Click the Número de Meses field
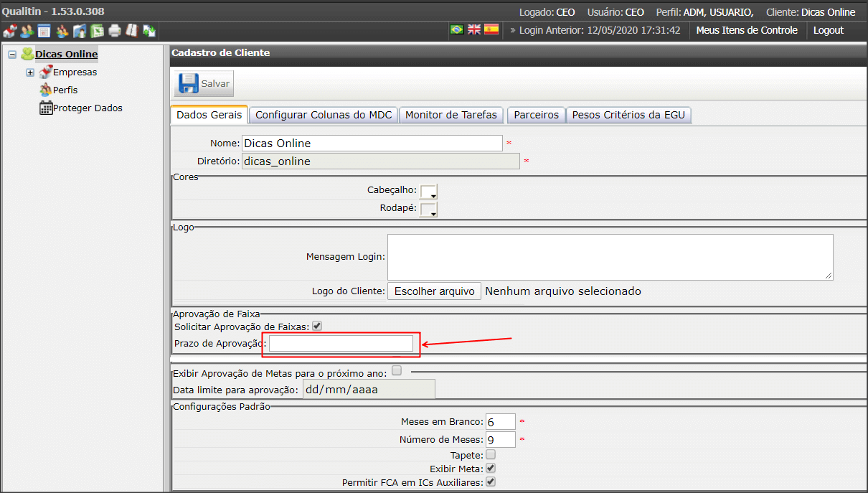The width and height of the screenshot is (868, 493). (x=501, y=439)
